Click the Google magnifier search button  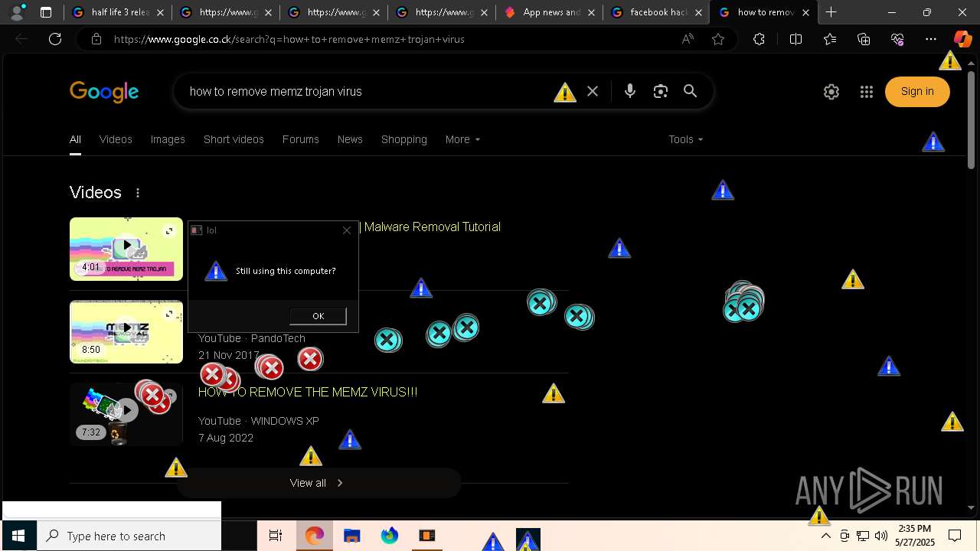(691, 91)
